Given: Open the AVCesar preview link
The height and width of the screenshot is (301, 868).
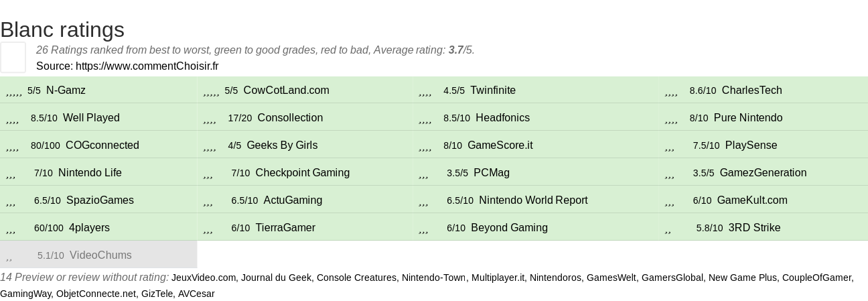Looking at the screenshot, I should click(196, 294).
